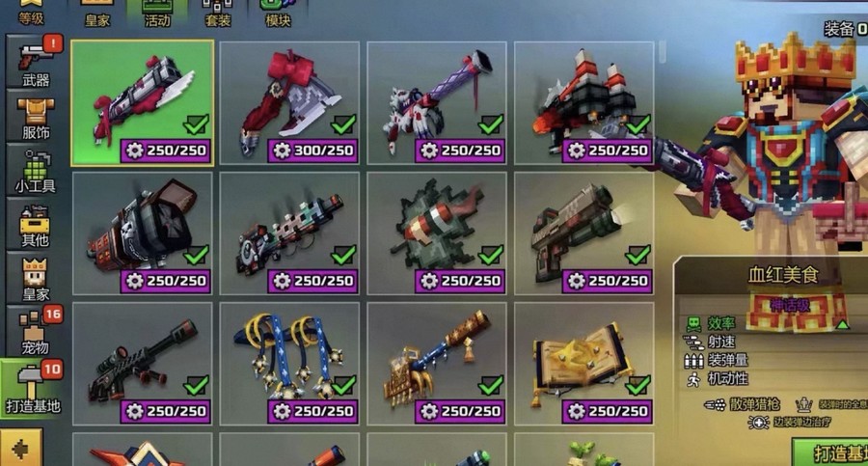
Task: Toggle checkmark on the pistol with flashlight
Action: (x=637, y=255)
